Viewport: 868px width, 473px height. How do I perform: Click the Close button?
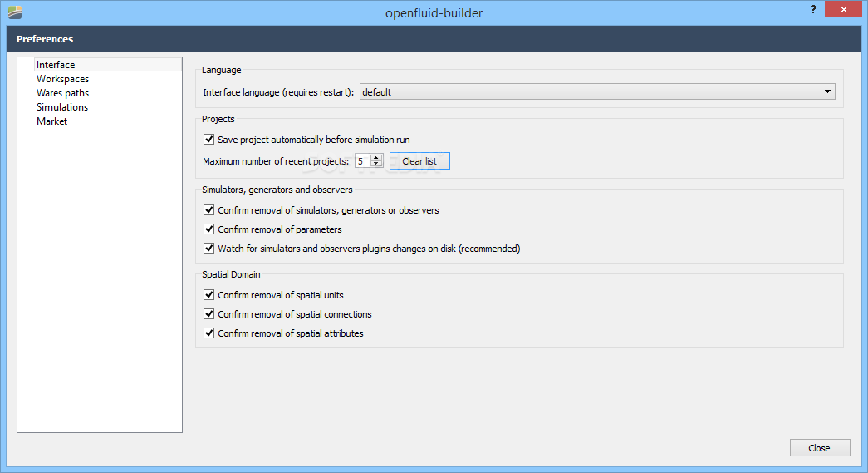pyautogui.click(x=820, y=448)
